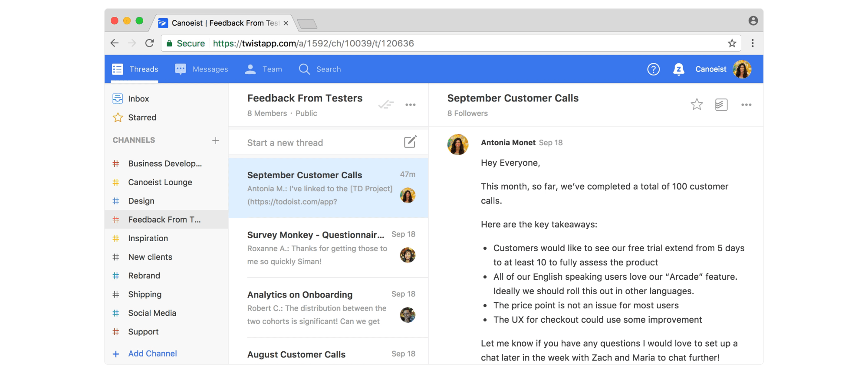Click the plus icon beside CHANNELS
Image resolution: width=868 pixels, height=373 pixels.
tap(216, 141)
